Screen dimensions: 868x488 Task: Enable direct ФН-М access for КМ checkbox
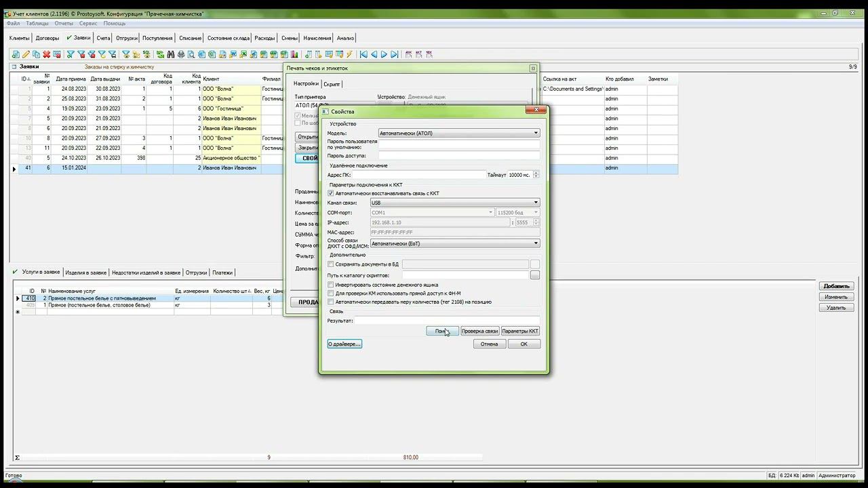pos(331,293)
